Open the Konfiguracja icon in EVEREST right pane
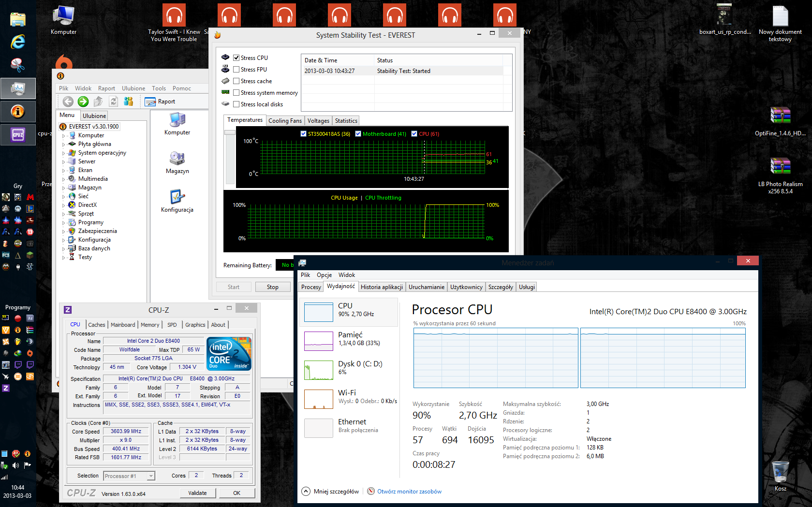812x507 pixels. pyautogui.click(x=177, y=202)
